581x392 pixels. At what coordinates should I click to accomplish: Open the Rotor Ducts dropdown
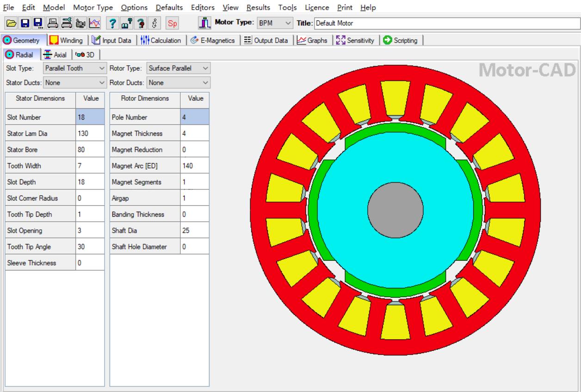pyautogui.click(x=178, y=83)
